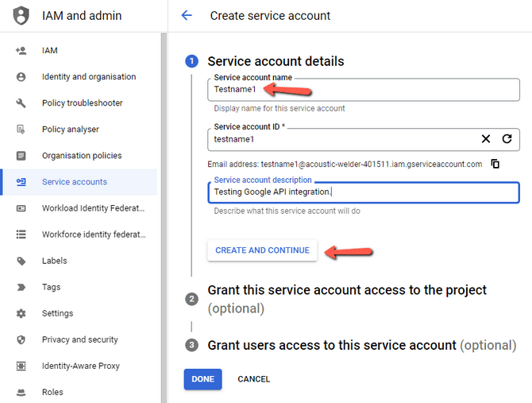Viewport: 532px width, 403px height.
Task: Click the CANCEL button
Action: (254, 379)
